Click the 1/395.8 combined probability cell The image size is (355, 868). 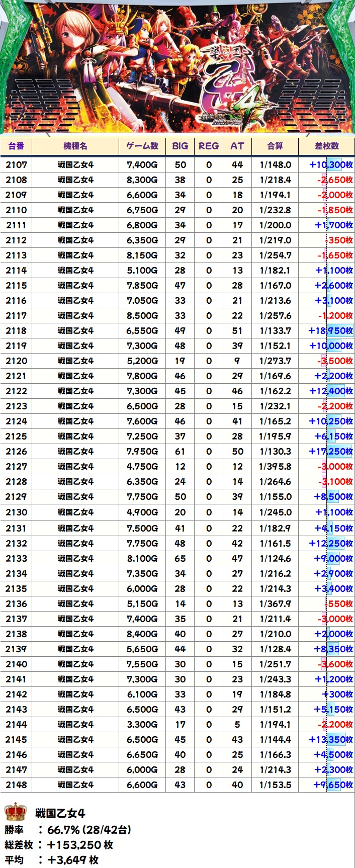pos(275,466)
